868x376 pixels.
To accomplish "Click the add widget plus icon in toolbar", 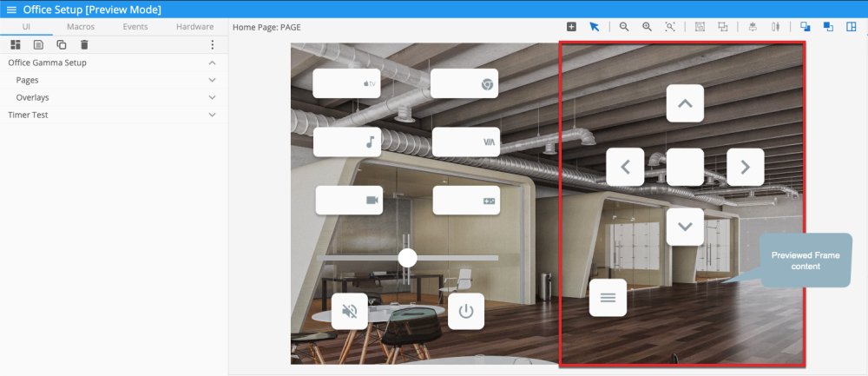I will pyautogui.click(x=571, y=27).
